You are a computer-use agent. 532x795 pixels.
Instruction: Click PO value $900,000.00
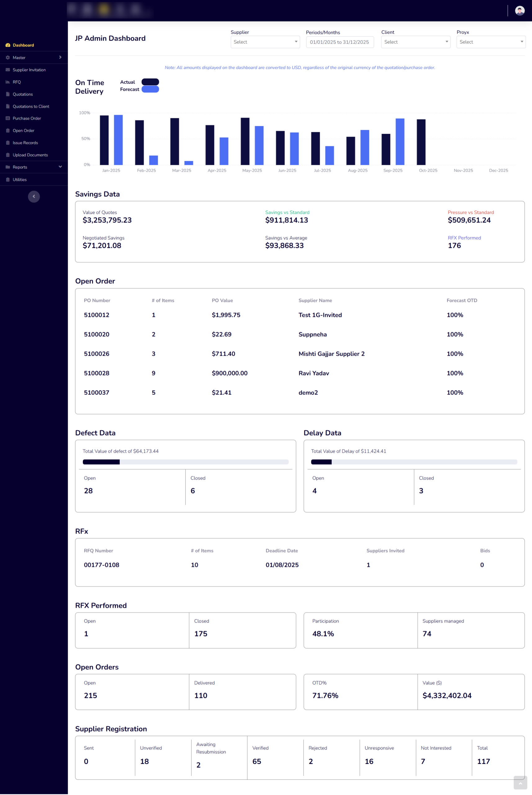(x=230, y=373)
